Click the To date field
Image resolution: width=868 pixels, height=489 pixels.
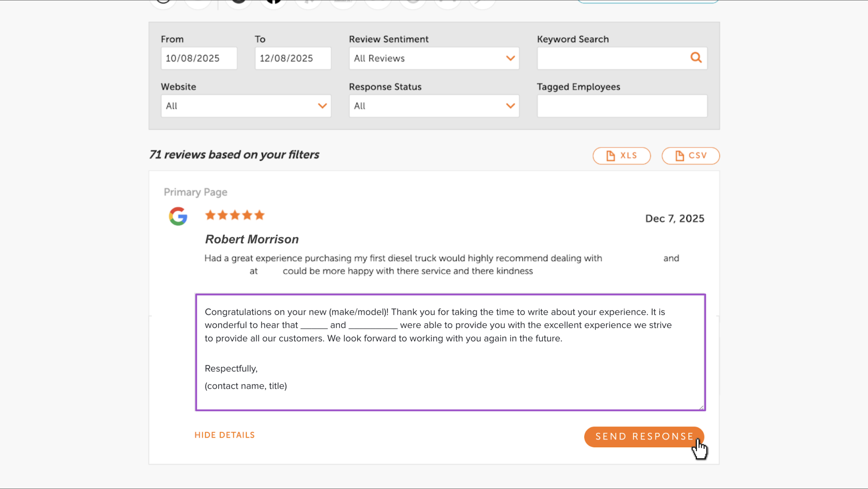[293, 58]
